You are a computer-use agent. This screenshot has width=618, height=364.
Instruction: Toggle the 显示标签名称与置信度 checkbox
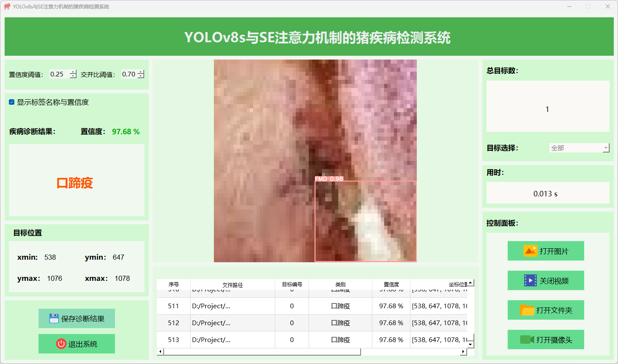tap(12, 102)
